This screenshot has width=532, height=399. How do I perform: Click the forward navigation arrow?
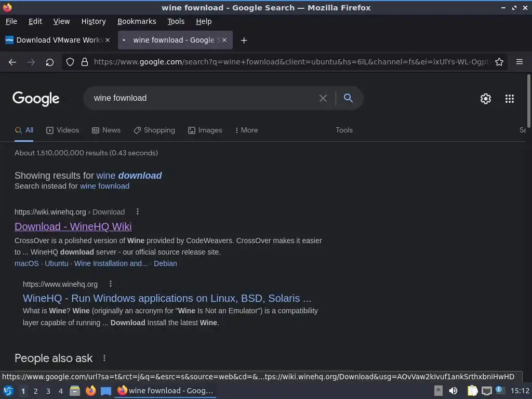[31, 62]
